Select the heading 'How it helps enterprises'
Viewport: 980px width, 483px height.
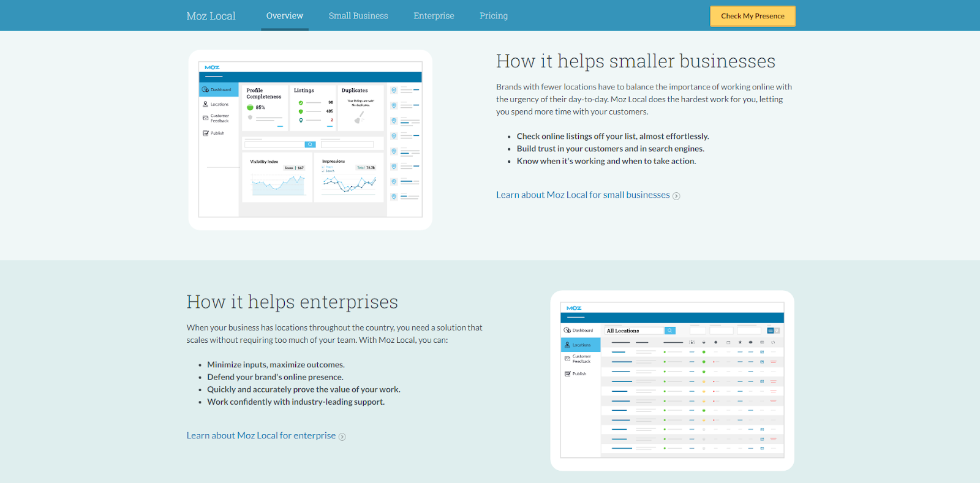tap(292, 302)
